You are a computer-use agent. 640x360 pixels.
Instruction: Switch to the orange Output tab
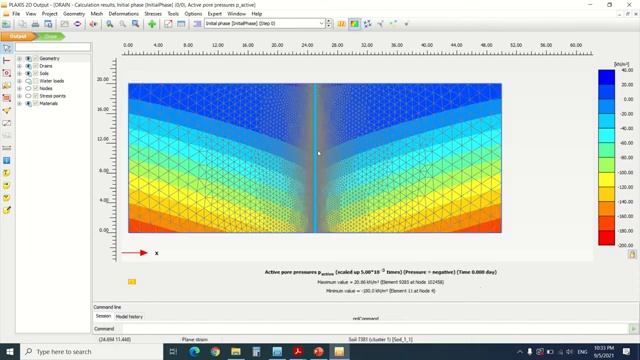(18, 36)
